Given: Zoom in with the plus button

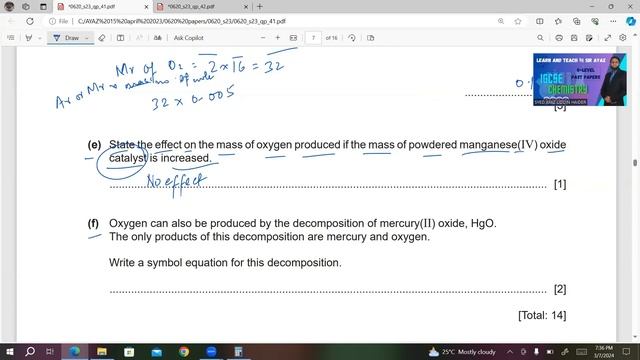Looking at the screenshot, I should coord(278,38).
